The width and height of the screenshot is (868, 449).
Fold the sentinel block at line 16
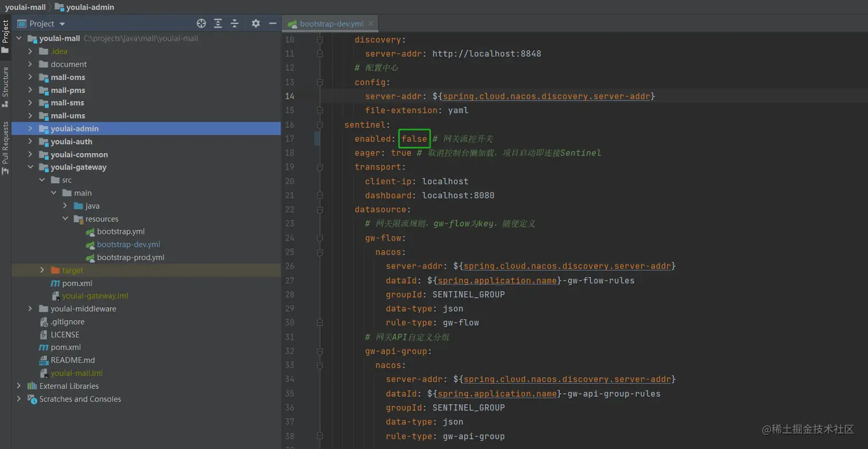click(x=320, y=125)
